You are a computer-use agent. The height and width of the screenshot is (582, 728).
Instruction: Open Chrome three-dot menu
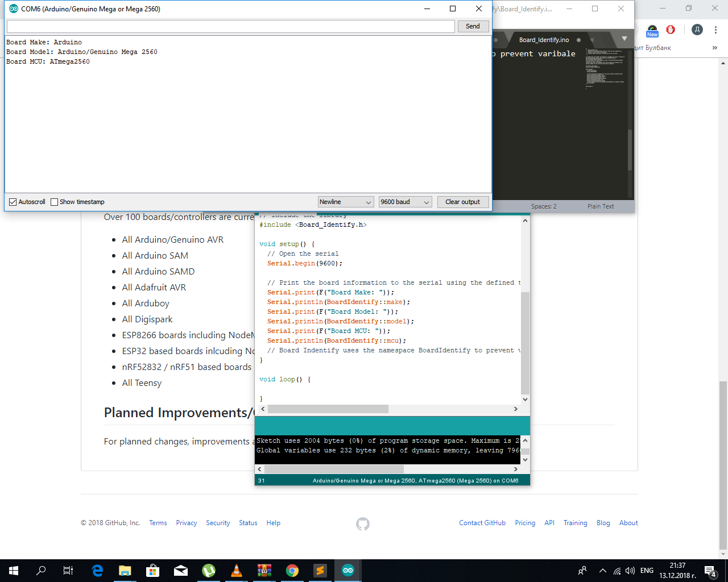[715, 30]
